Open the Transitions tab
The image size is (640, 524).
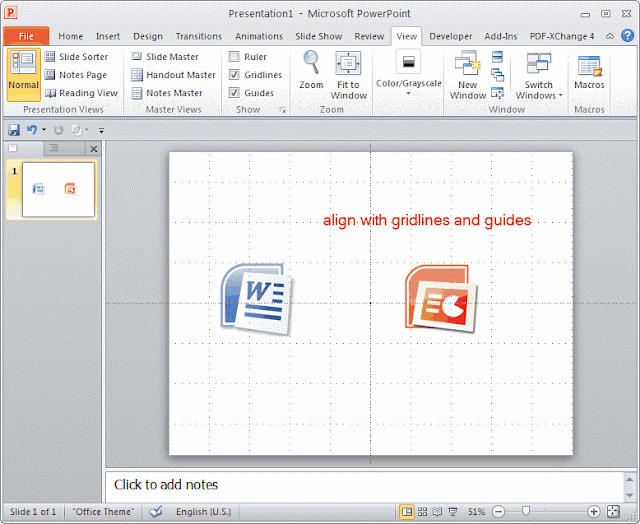pos(199,36)
